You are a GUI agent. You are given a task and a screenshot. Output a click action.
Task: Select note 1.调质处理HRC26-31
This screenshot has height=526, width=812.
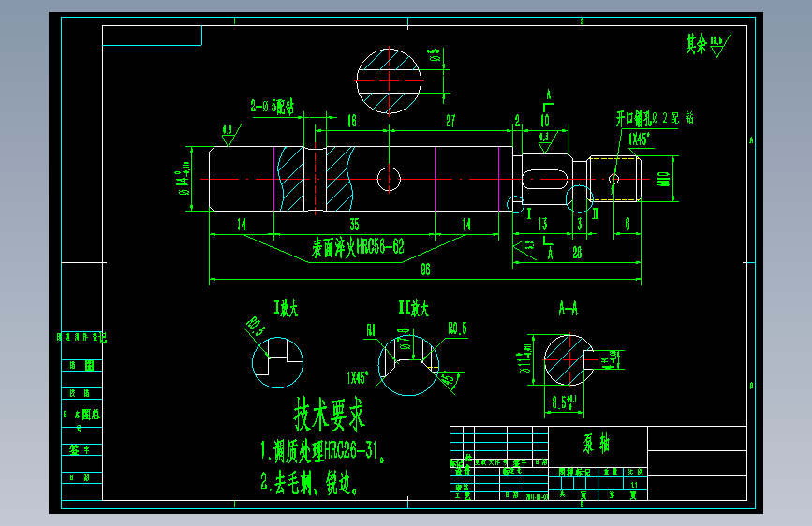[x=322, y=451]
